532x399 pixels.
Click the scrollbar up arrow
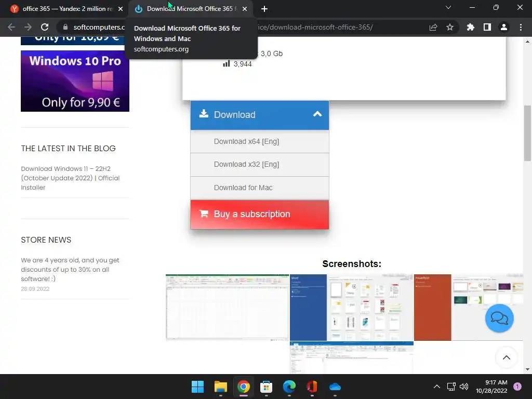[527, 42]
